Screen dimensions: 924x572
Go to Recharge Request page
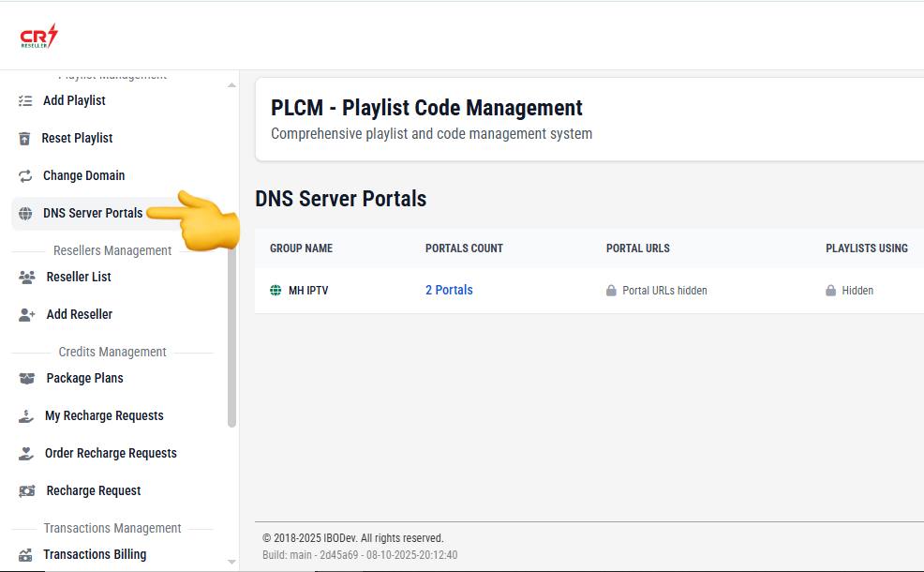(94, 490)
